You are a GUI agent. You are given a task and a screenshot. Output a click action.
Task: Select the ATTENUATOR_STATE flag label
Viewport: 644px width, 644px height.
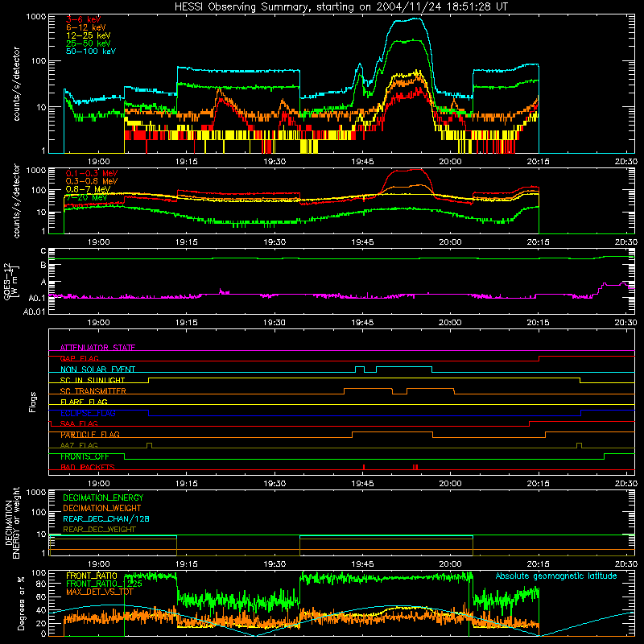[97, 348]
